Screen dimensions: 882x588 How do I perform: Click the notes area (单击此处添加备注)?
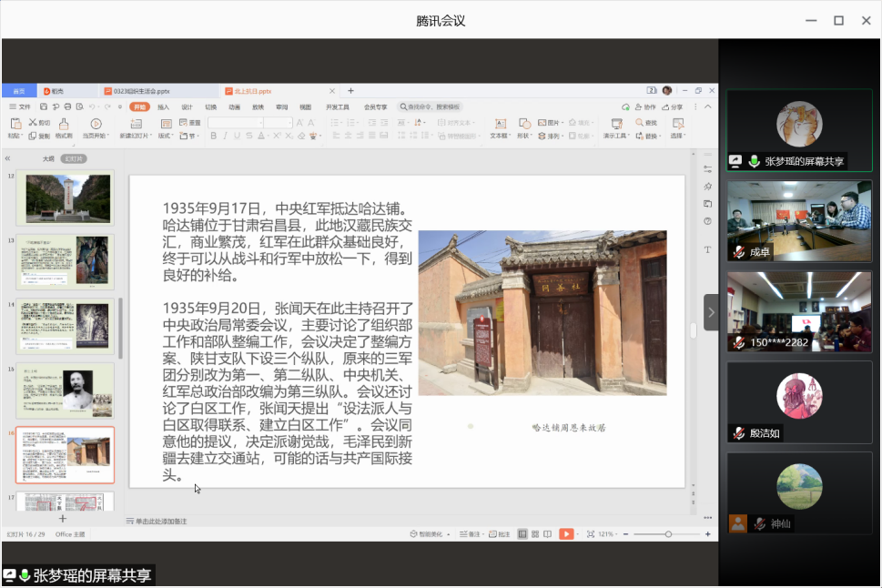point(157,521)
